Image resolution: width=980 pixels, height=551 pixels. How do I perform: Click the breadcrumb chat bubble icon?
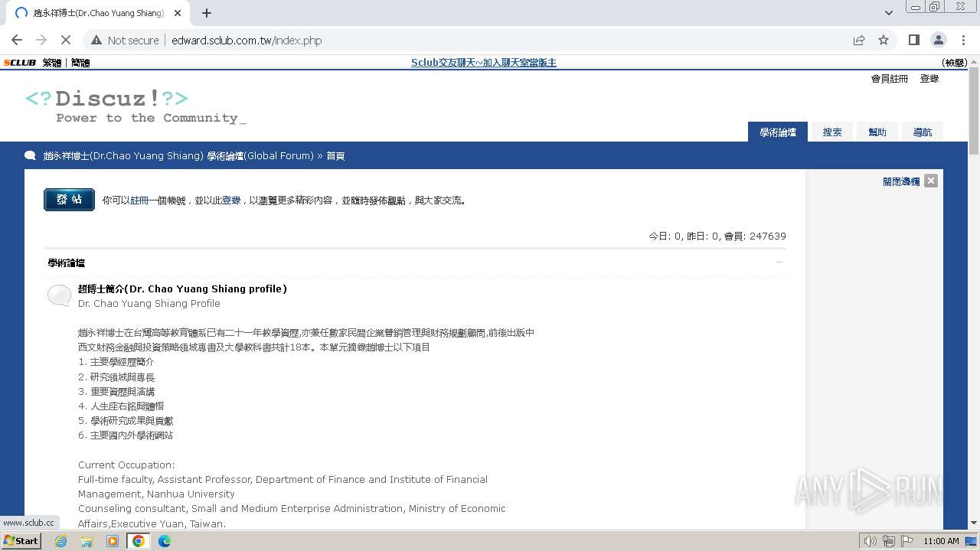tap(31, 155)
